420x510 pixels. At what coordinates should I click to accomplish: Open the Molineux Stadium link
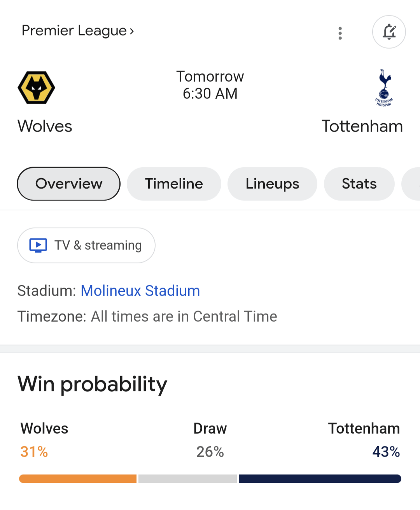(140, 291)
